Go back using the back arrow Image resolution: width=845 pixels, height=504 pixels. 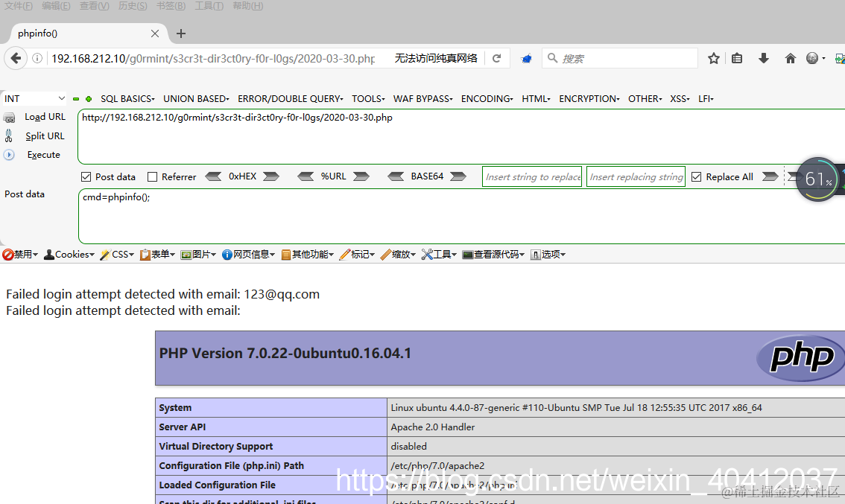click(16, 58)
